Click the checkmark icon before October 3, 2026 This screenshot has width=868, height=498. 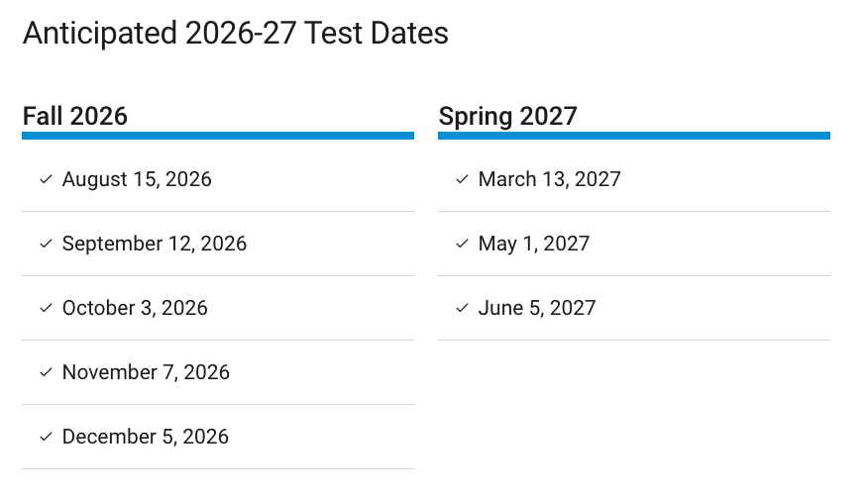click(x=46, y=308)
